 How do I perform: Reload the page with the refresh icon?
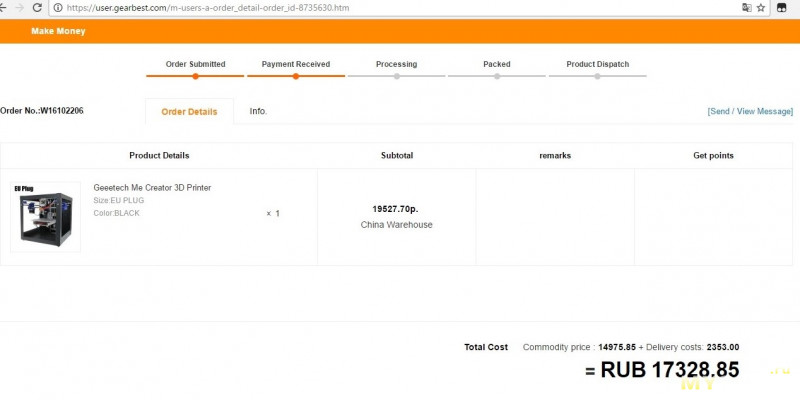click(37, 8)
